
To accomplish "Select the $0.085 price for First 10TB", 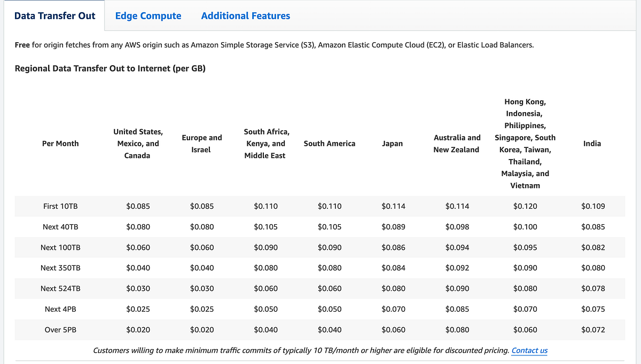I will click(138, 206).
